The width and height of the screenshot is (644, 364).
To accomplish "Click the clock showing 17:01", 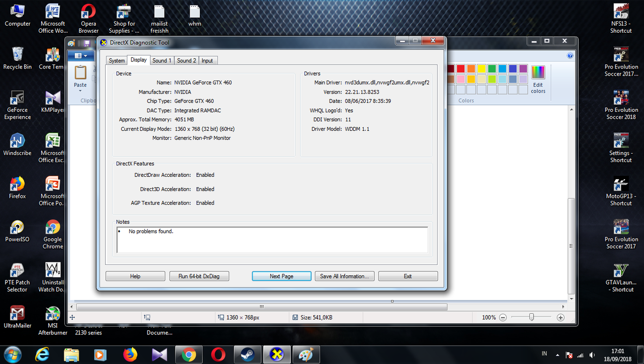I will [x=618, y=351].
